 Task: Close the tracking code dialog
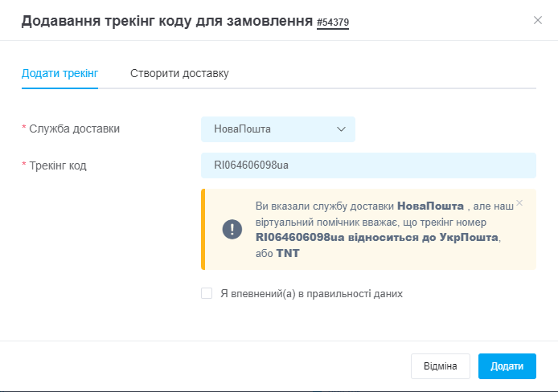tap(538, 20)
